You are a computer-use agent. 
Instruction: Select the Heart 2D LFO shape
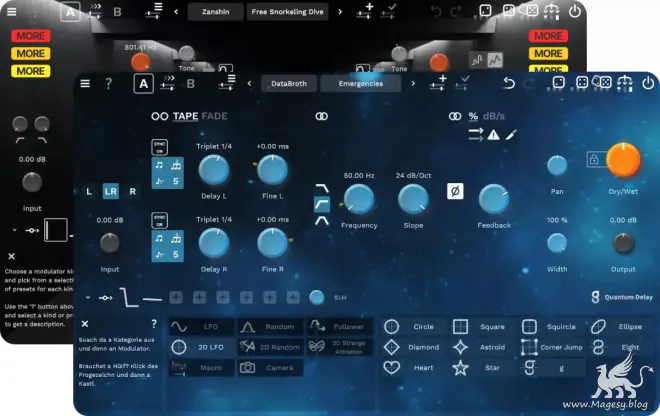pyautogui.click(x=414, y=368)
